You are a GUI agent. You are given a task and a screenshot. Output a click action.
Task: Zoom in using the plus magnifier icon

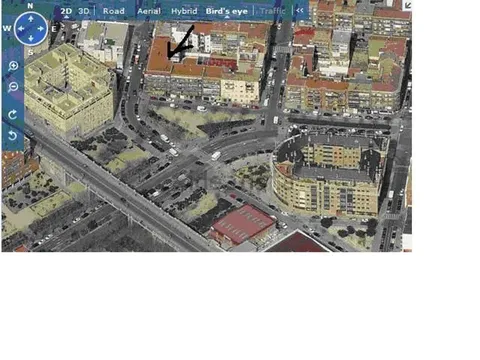(13, 66)
